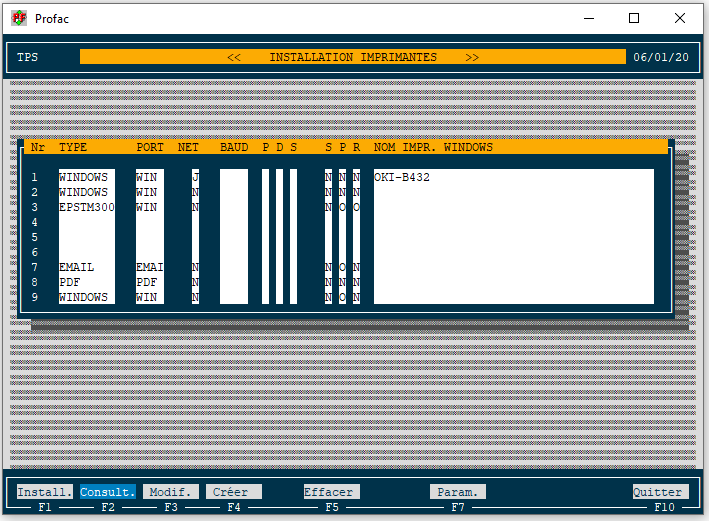Click the empty row number 5
The image size is (709, 521).
pos(34,238)
